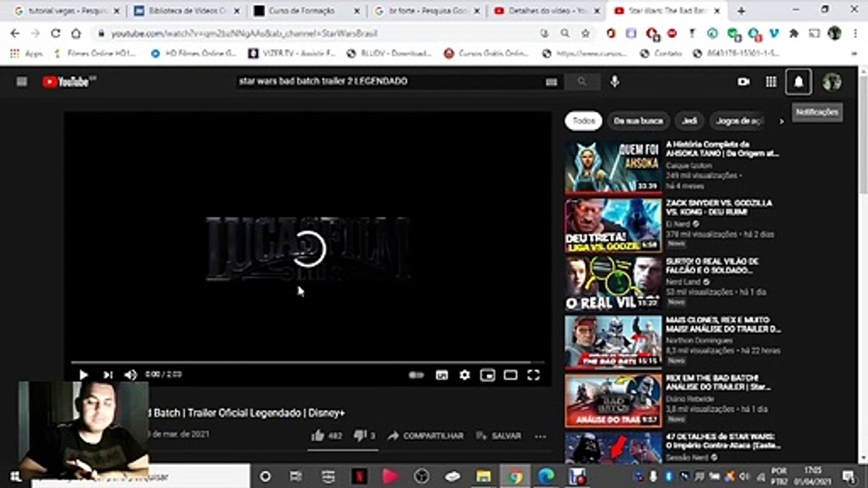This screenshot has height=488, width=868.
Task: Open Cortana circle on taskbar
Action: pos(265,476)
